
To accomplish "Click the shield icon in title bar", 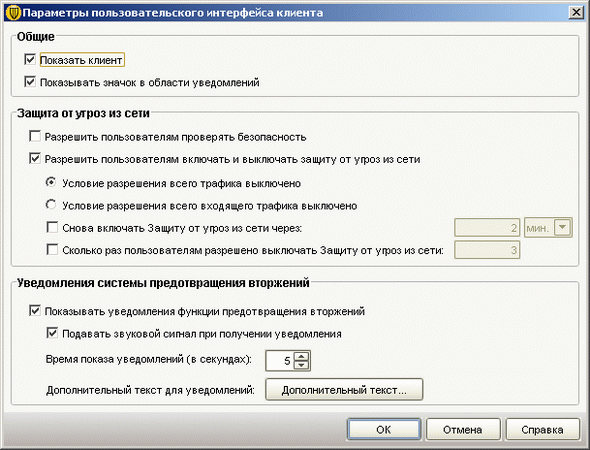I will [x=14, y=12].
